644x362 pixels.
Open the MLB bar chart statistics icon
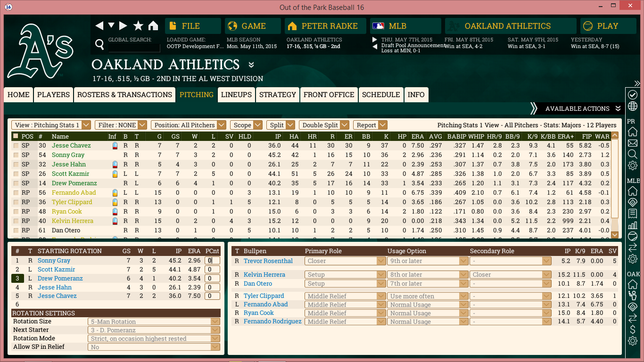(633, 225)
